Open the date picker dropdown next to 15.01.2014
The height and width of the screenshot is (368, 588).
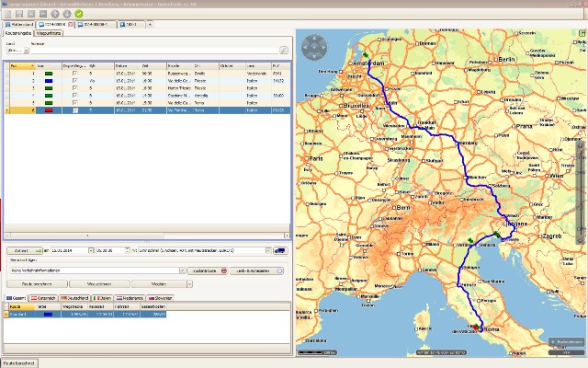(x=91, y=250)
